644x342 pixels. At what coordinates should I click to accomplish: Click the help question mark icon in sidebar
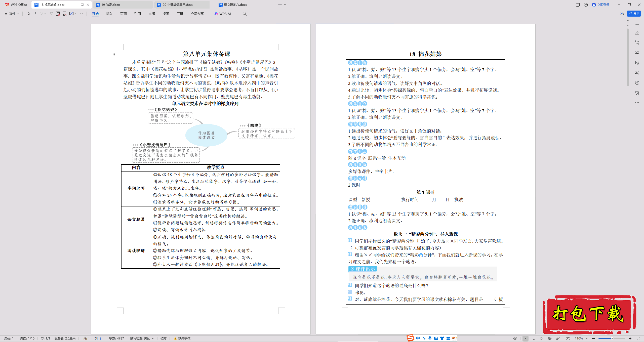[637, 83]
